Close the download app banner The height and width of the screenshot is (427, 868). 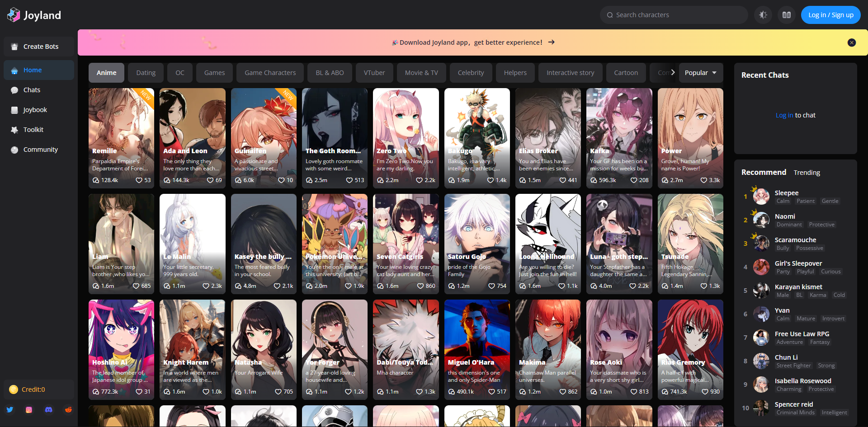click(852, 42)
